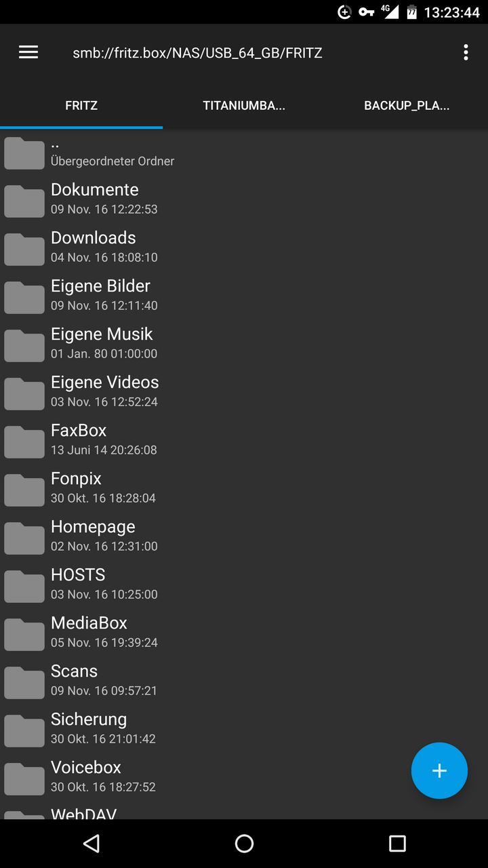Open the Sicherung folder

click(x=244, y=728)
